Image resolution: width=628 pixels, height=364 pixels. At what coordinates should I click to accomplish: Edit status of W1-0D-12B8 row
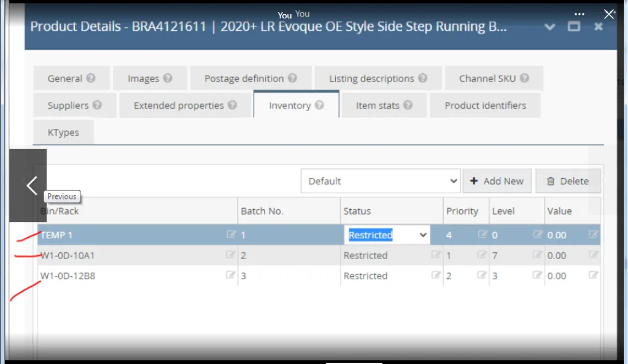(436, 275)
